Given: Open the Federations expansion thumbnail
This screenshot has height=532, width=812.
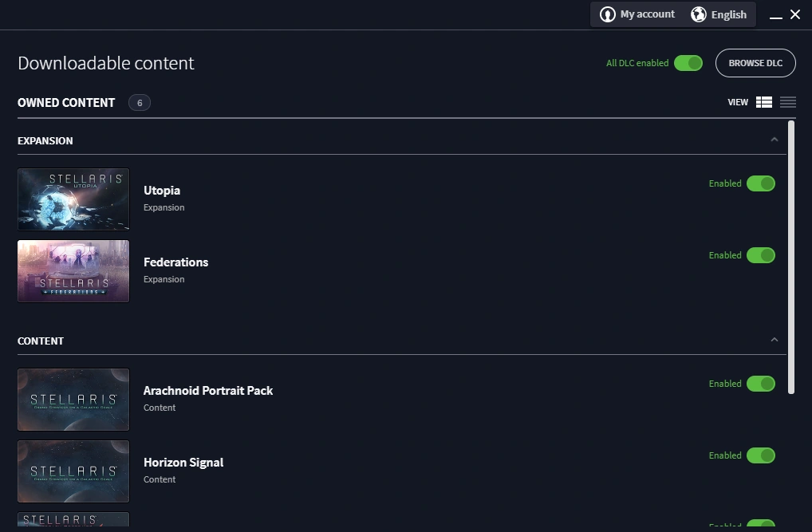Looking at the screenshot, I should point(73,271).
